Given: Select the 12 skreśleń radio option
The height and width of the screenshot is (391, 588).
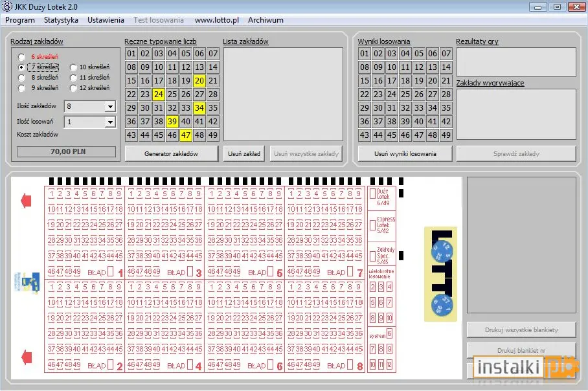Looking at the screenshot, I should point(73,88).
